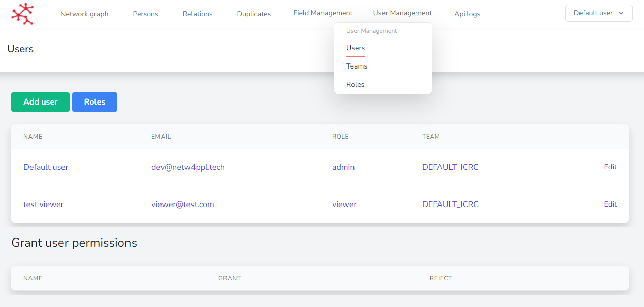644x307 pixels.
Task: Edit the Default user row
Action: tap(610, 167)
